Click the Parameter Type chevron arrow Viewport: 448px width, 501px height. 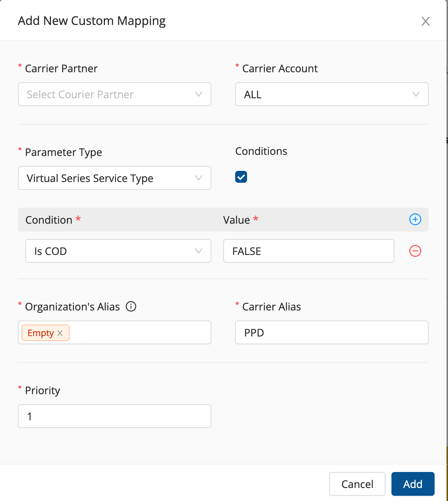point(199,178)
